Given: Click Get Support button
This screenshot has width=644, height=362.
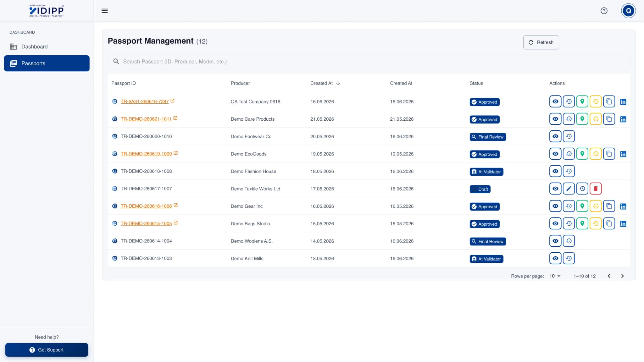Looking at the screenshot, I should [x=47, y=350].
